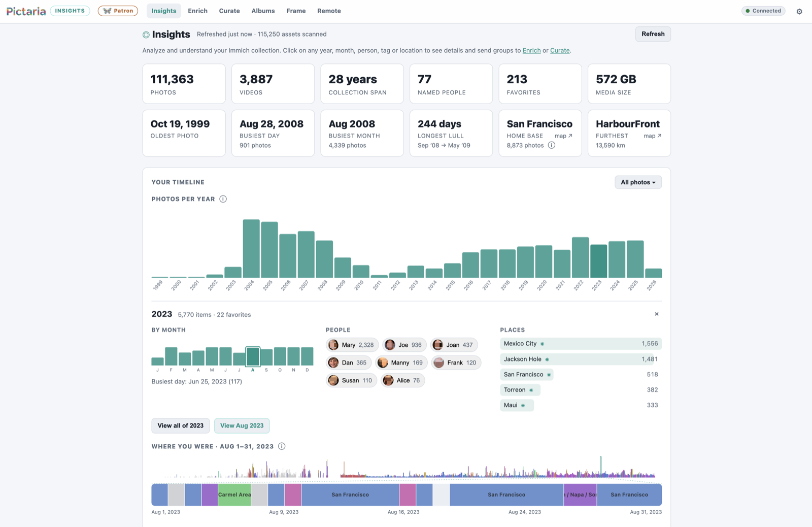Click the Patron butterfly badge
Viewport: 812px width, 527px height.
118,11
